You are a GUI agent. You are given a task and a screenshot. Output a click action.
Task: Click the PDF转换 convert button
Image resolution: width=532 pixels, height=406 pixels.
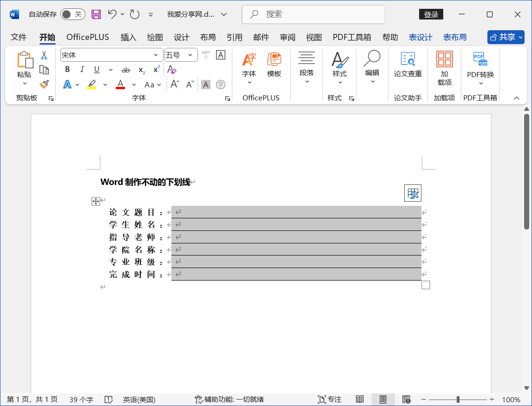point(480,69)
